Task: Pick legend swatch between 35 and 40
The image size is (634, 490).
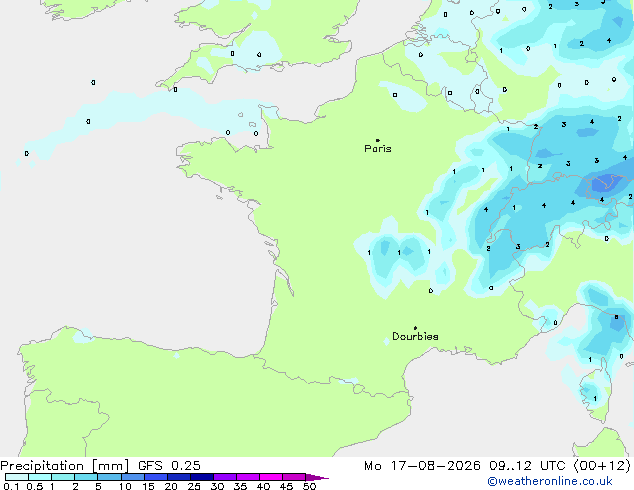Action: click(248, 477)
